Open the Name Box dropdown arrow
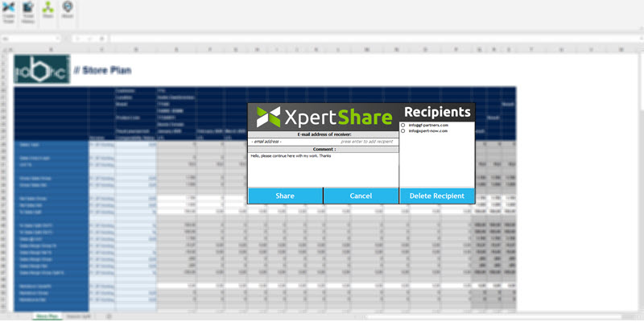The height and width of the screenshot is (322, 644). click(x=58, y=39)
